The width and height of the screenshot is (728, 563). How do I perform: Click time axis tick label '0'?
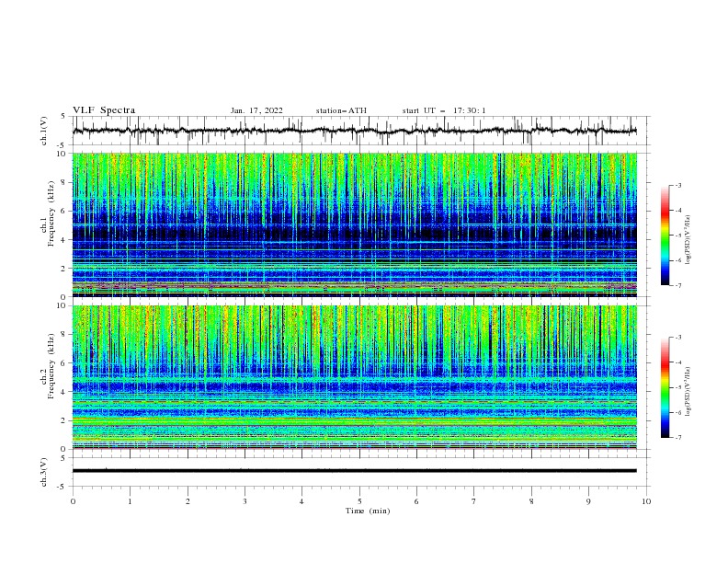[x=73, y=501]
